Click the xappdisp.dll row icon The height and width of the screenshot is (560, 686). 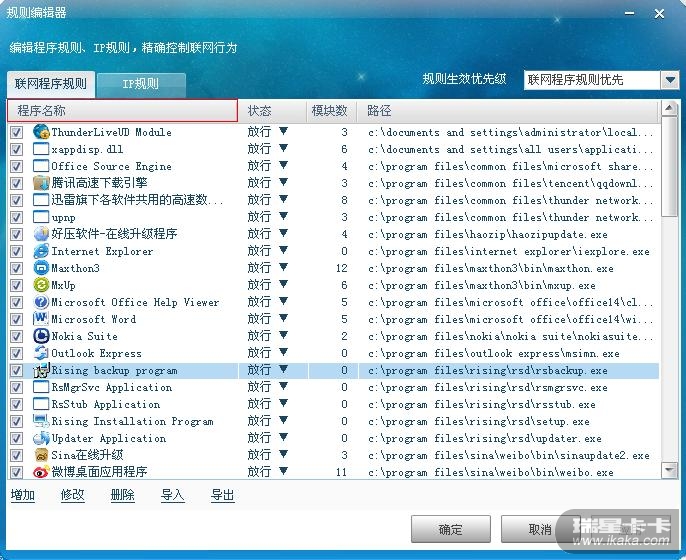41,149
